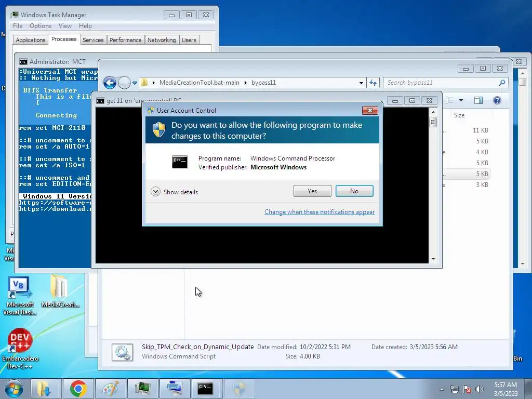Image resolution: width=532 pixels, height=399 pixels.
Task: Open the Windows Start menu
Action: 14,389
